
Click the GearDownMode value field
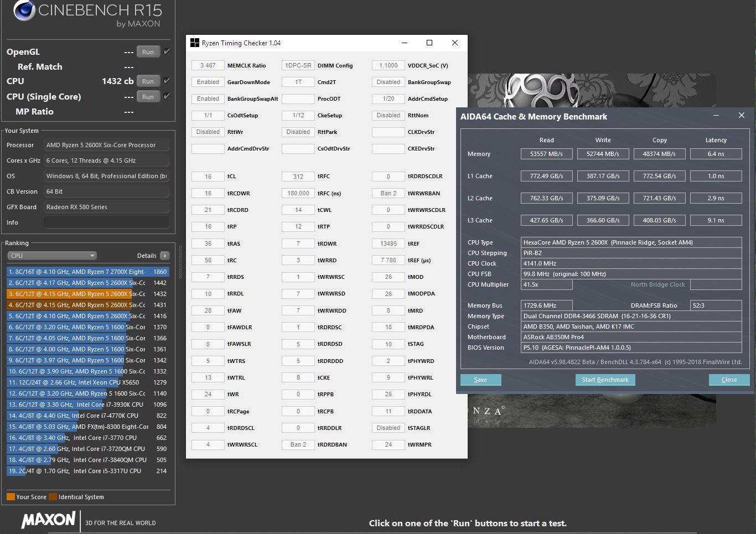point(208,82)
